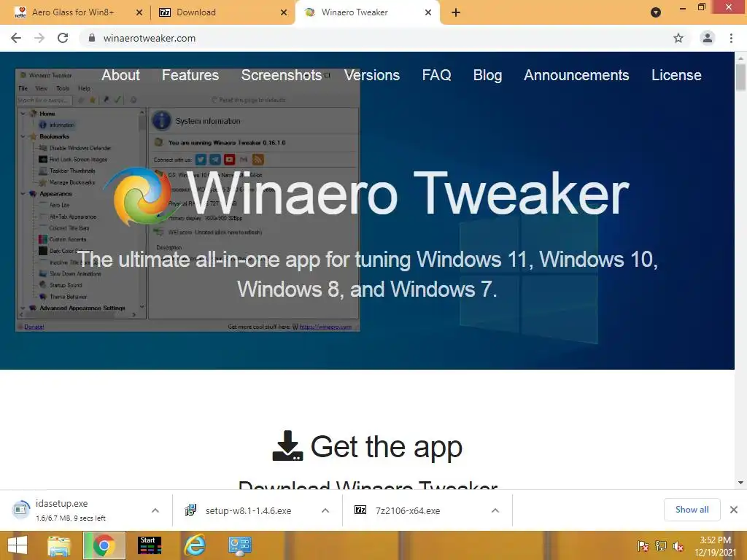The image size is (747, 560).
Task: View site security lock info
Action: click(x=92, y=38)
